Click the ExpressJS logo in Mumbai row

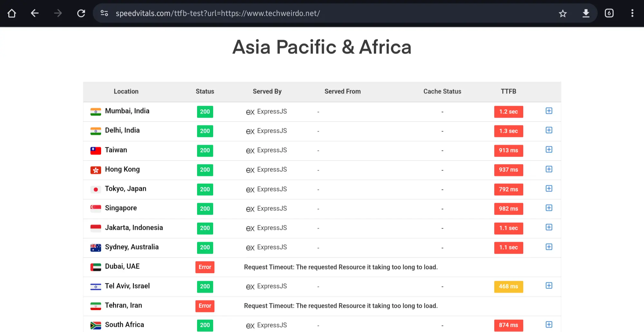[250, 112]
